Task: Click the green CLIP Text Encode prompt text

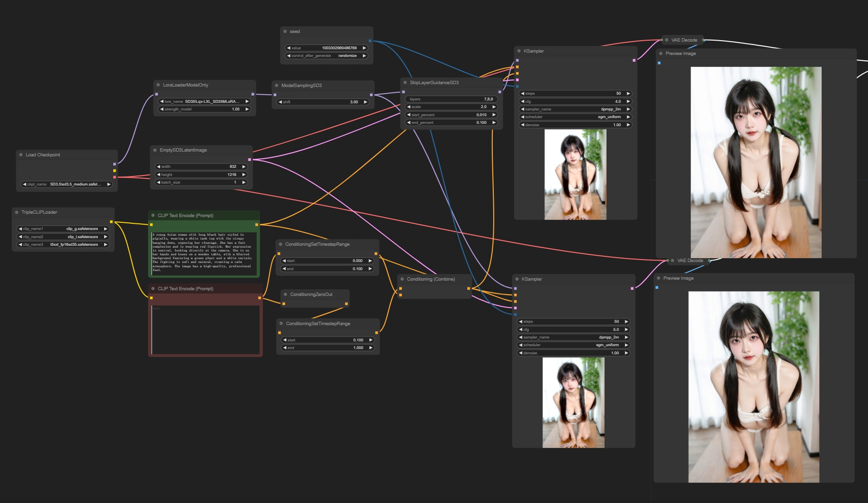Action: coord(204,252)
